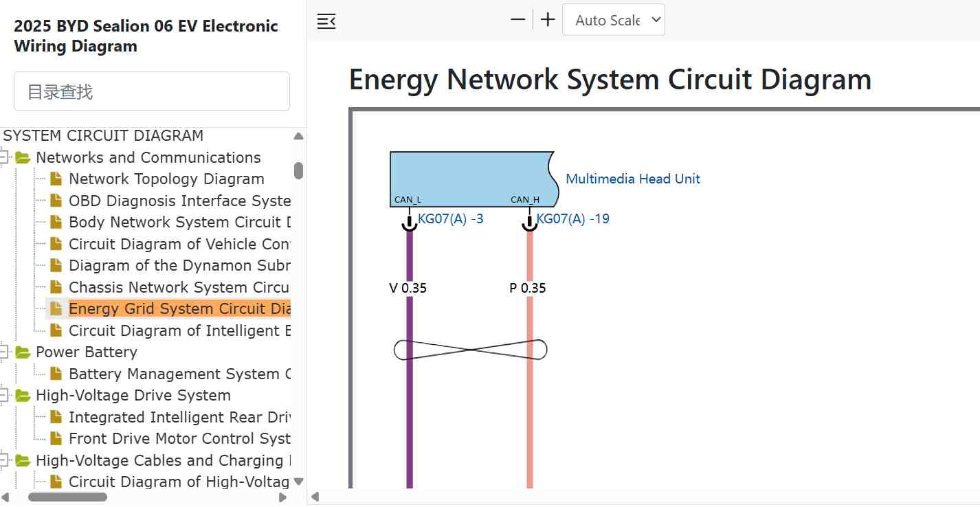This screenshot has height=507, width=980.
Task: Collapse the Power Battery folder
Action: click(x=4, y=352)
